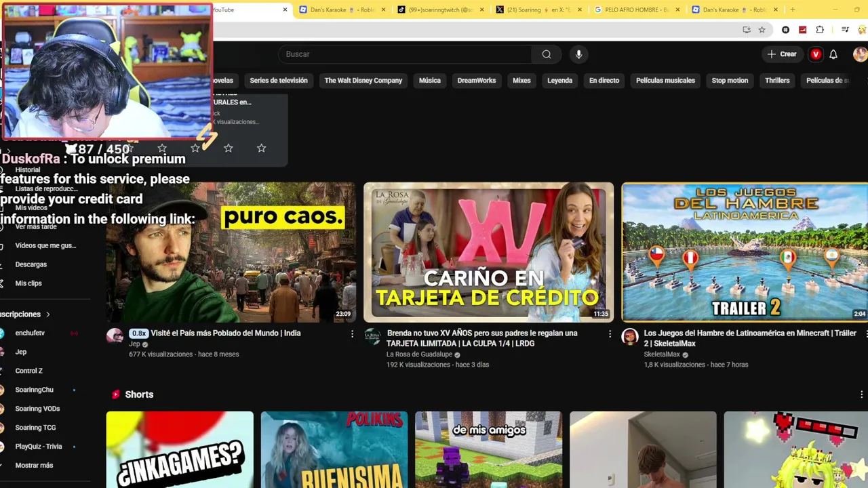
Task: Filter by Series de televisión chip
Action: 279,81
